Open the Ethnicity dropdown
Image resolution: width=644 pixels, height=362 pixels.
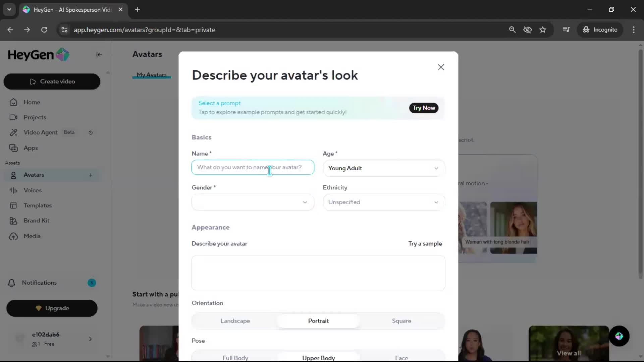click(x=384, y=202)
